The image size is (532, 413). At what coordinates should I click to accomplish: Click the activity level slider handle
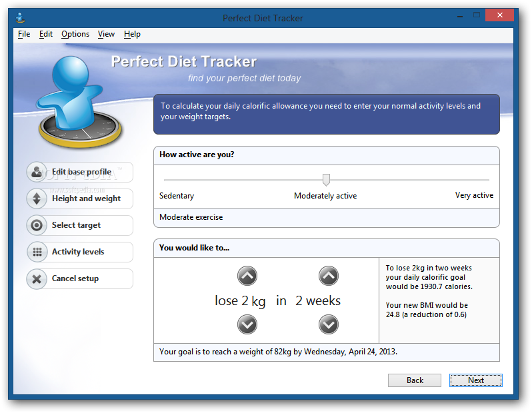click(x=326, y=180)
